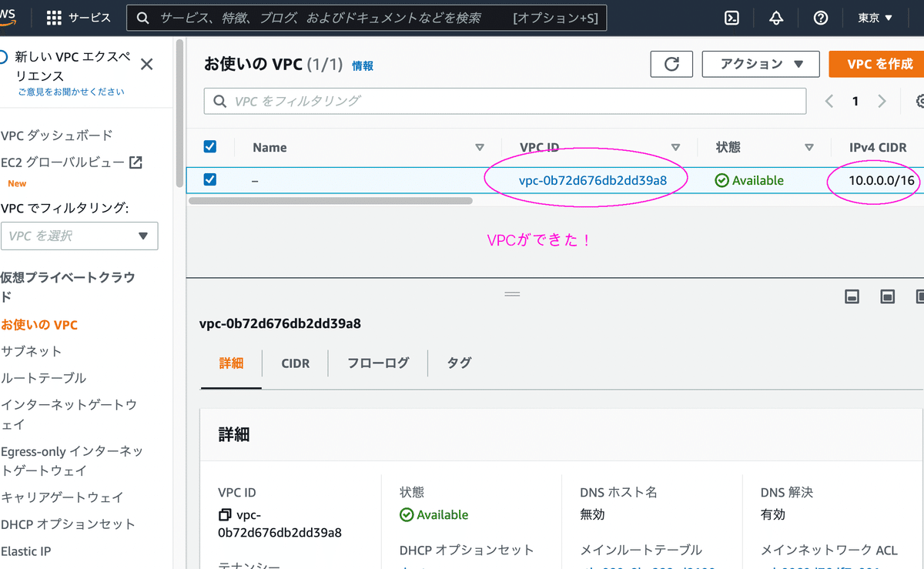
Task: Switch to the フローログ tab
Action: point(378,363)
